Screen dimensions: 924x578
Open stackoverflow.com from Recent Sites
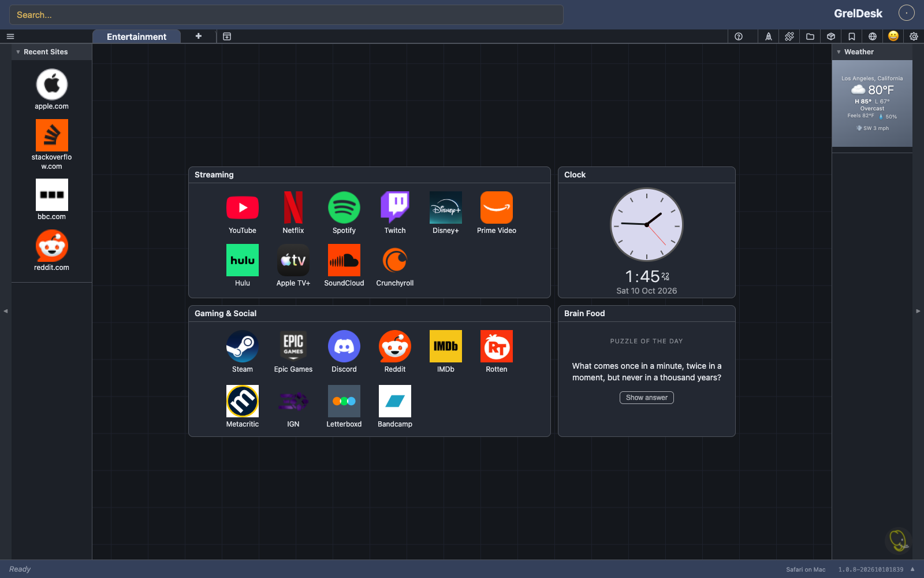pyautogui.click(x=52, y=144)
